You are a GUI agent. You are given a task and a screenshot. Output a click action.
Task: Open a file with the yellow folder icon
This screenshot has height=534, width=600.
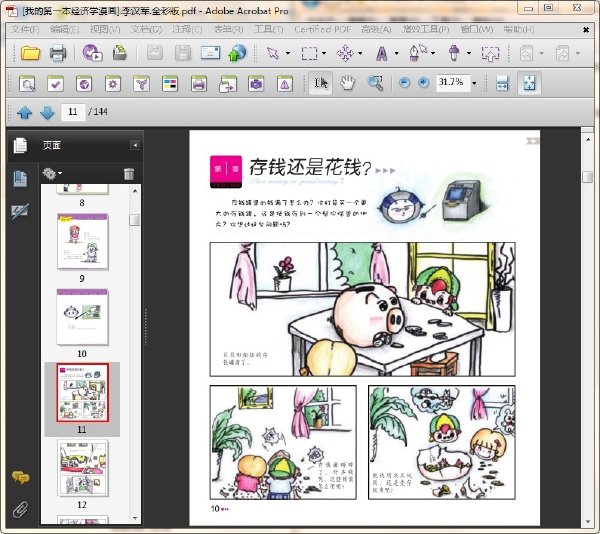(30, 53)
